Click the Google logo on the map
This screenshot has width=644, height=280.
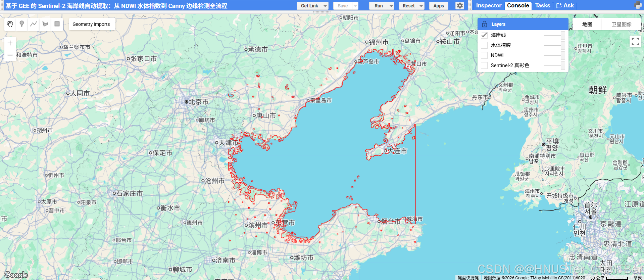pyautogui.click(x=16, y=275)
